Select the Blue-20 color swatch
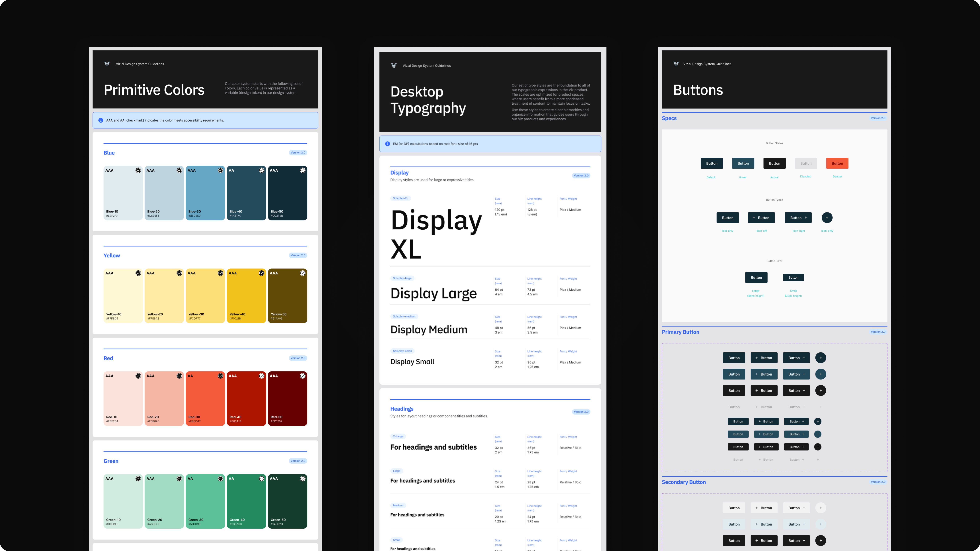Screen dimensions: 980x551 [x=164, y=193]
